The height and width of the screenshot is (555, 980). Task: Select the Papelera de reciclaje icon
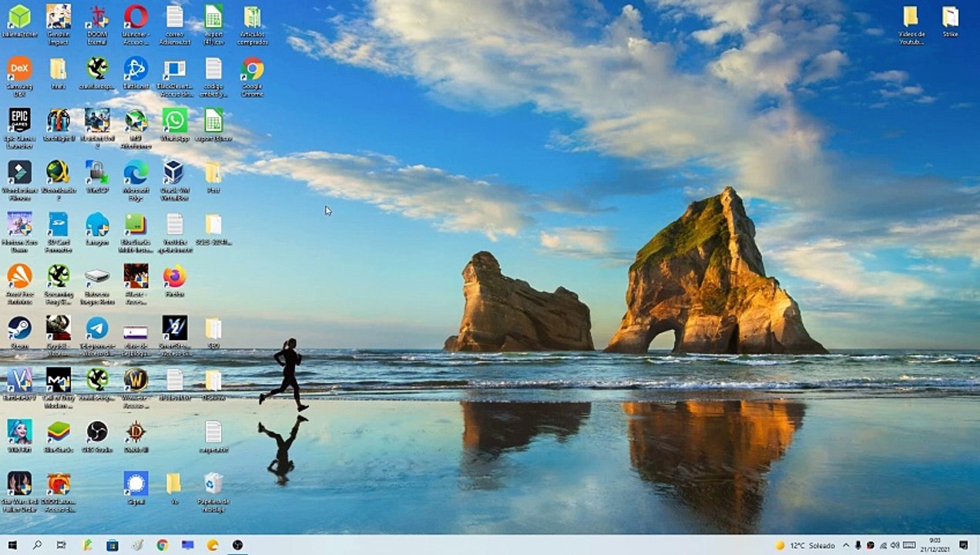[x=213, y=492]
